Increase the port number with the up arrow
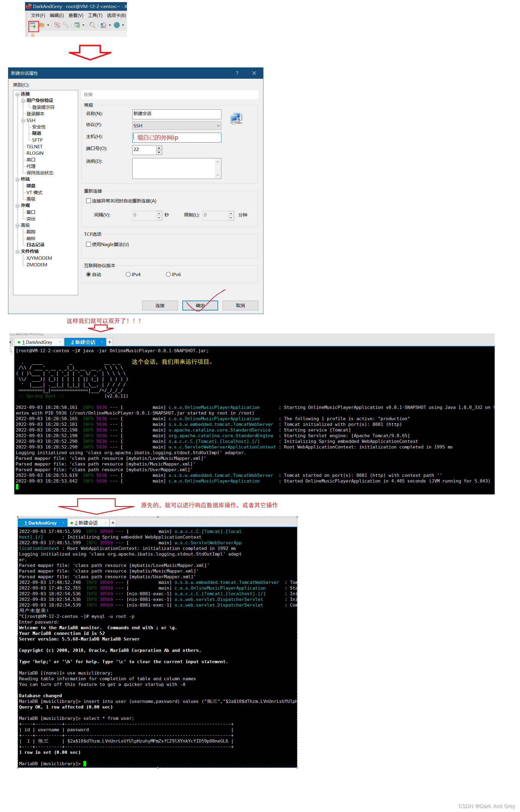Viewport: 520px width, 812px height. click(159, 148)
